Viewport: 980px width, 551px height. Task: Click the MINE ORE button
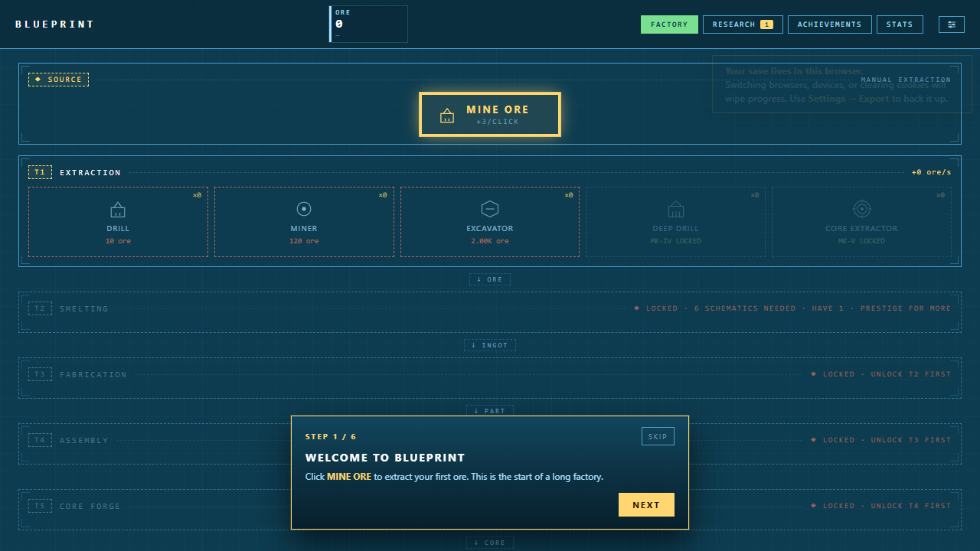490,115
